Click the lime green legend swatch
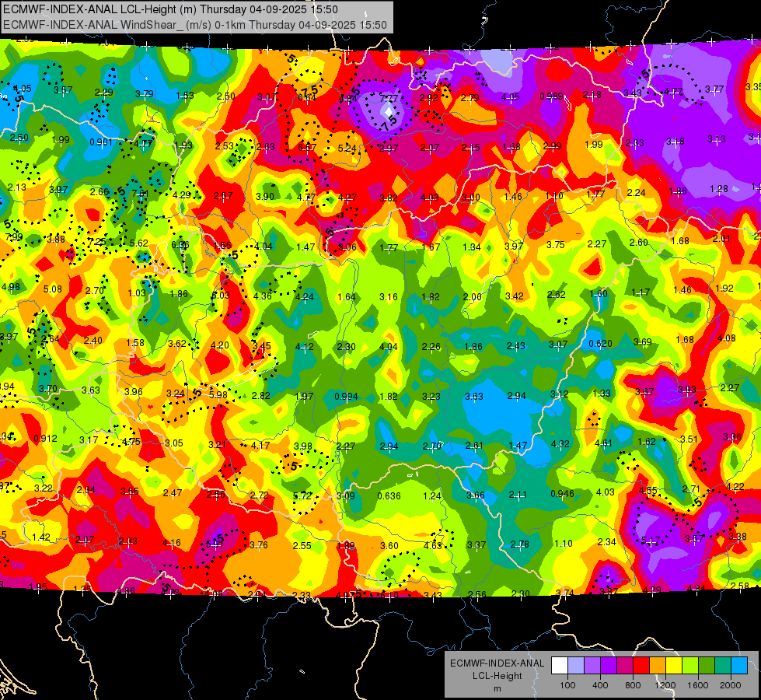This screenshot has width=761, height=700. pyautogui.click(x=690, y=666)
